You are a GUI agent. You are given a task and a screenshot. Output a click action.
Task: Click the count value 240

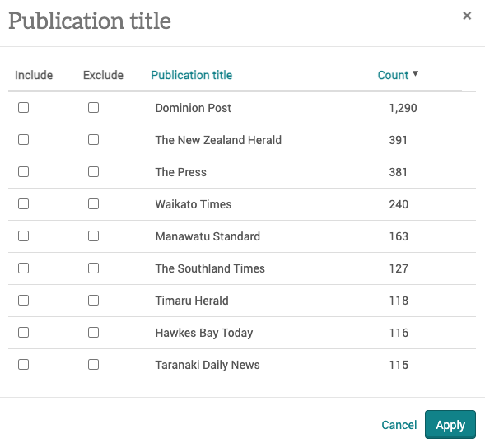399,204
